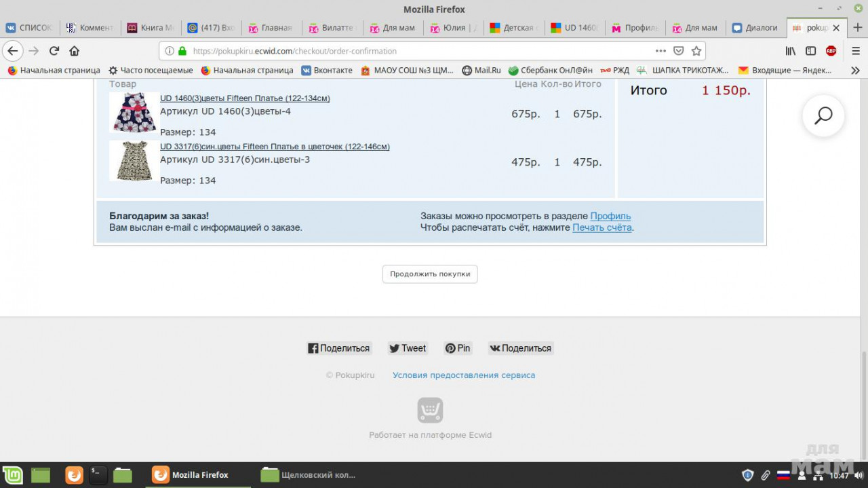Switch to the Диалоги tab
Image resolution: width=868 pixels, height=488 pixels.
[x=755, y=28]
